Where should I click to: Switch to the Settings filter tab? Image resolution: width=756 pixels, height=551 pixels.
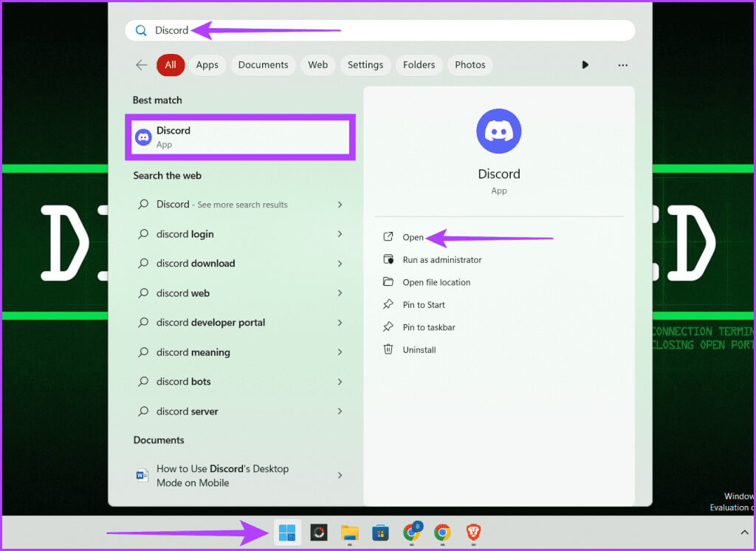365,65
